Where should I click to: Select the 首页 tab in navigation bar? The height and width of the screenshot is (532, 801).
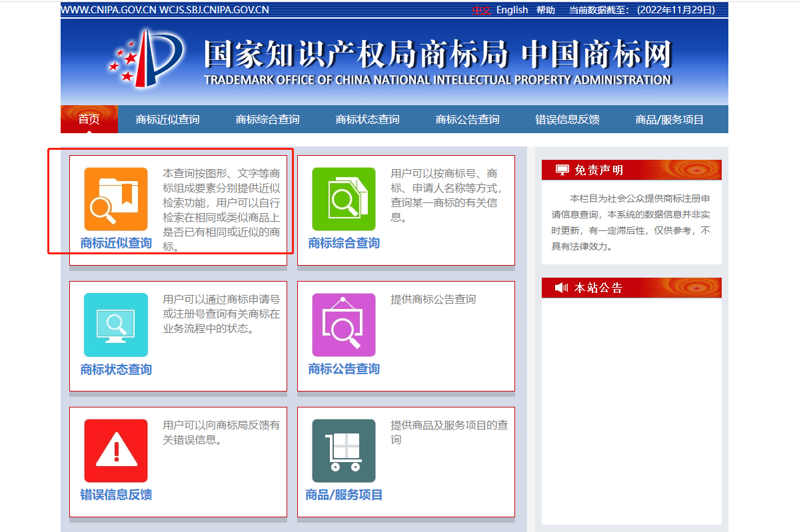point(89,119)
